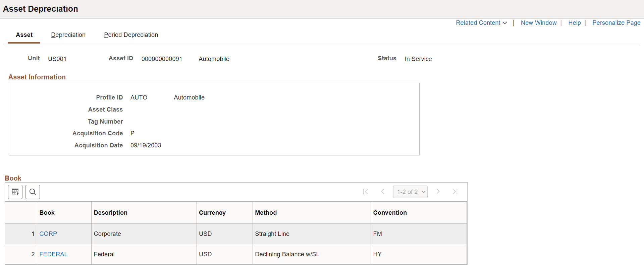Click the Currency column header
This screenshot has height=269, width=644.
coord(212,213)
